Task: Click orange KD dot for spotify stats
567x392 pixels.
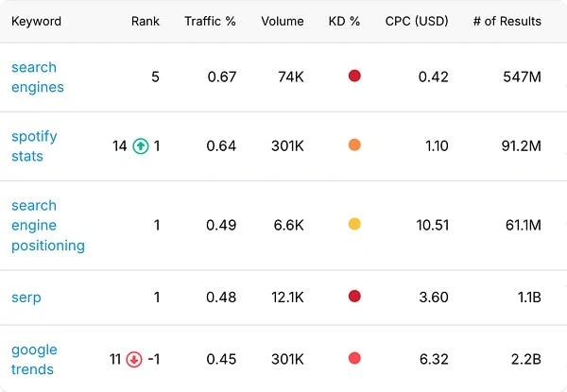Action: (x=354, y=145)
